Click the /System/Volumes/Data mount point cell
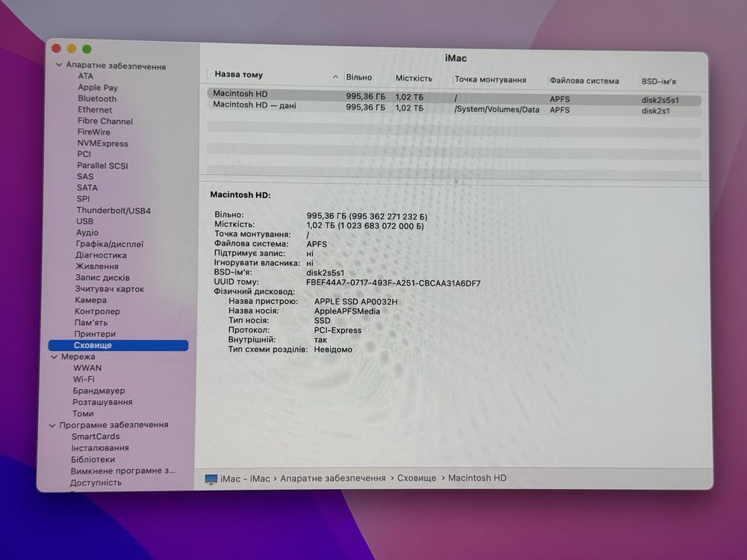 click(x=497, y=110)
